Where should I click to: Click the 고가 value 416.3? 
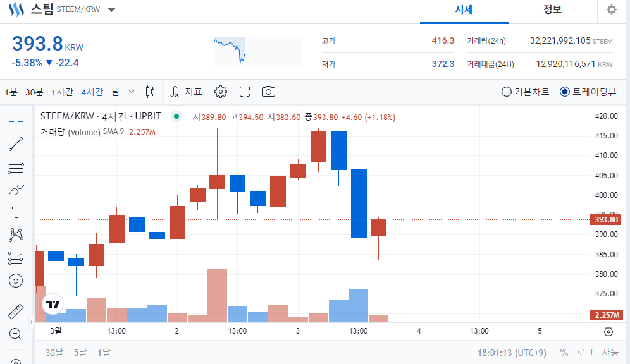coord(443,40)
